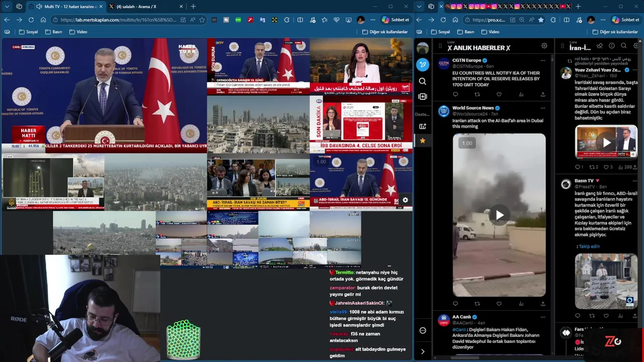Click the Takip edin link in Basın TV post
Image resolution: width=644 pixels, height=362 pixels.
coord(589,246)
